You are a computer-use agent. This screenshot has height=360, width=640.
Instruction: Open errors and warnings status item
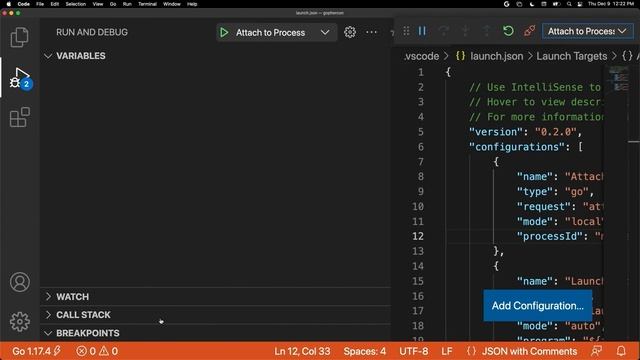[97, 351]
